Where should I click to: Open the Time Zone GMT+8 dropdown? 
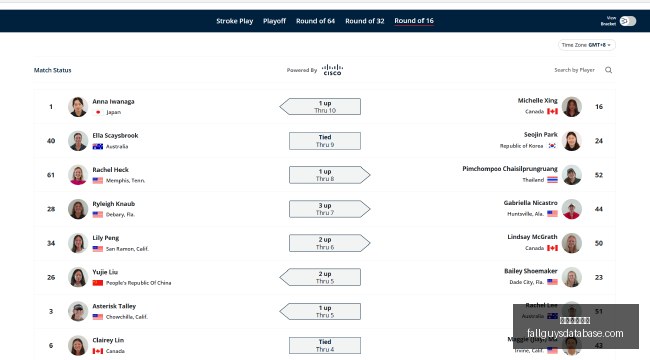coord(586,45)
